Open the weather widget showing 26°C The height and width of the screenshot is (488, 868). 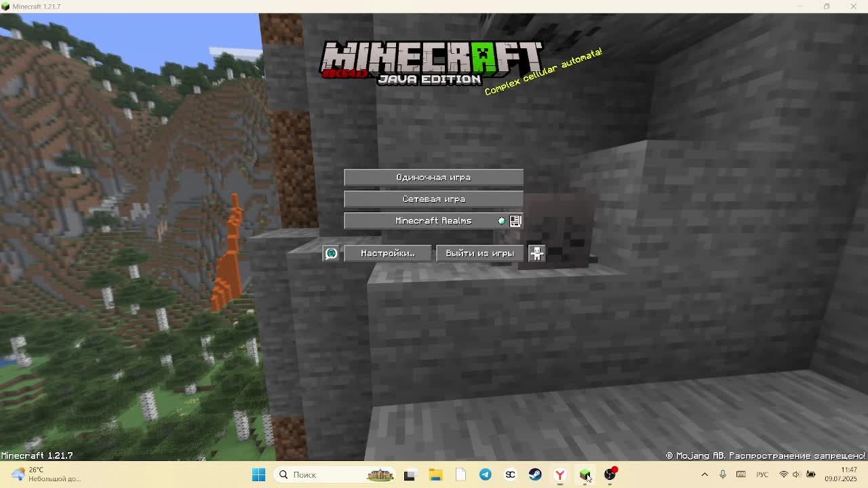coord(47,474)
